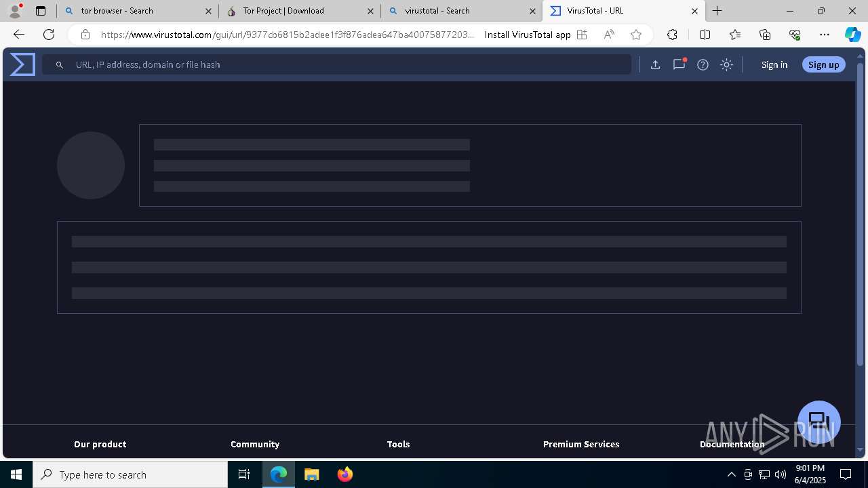Open Browser essentials heart icon

point(795,35)
